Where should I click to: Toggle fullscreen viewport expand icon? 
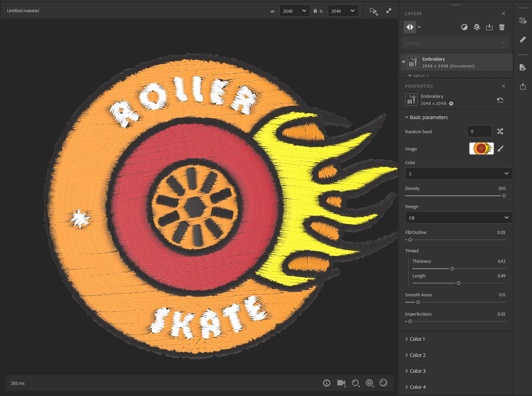pos(389,11)
